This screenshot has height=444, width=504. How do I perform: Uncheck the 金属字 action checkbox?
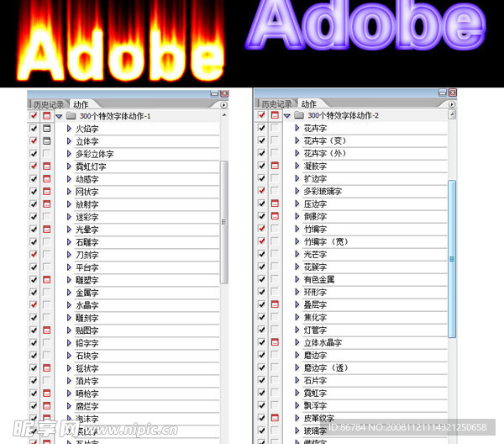pyautogui.click(x=34, y=292)
